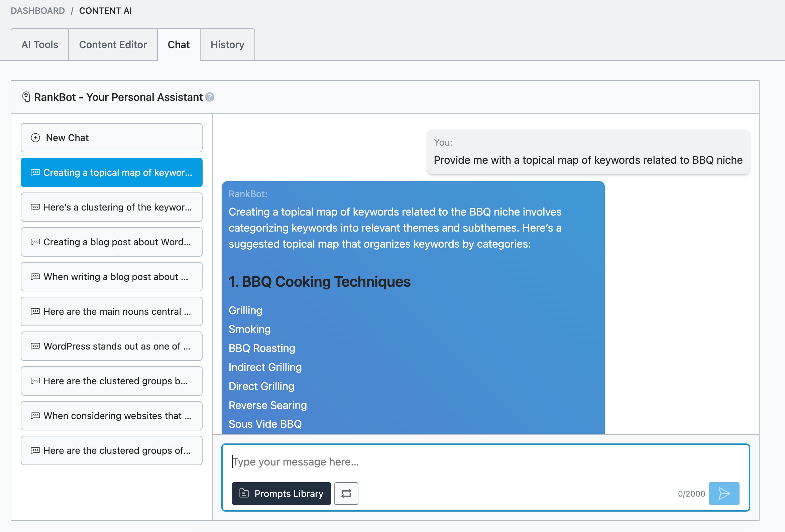Open 'Here's a clustering of the keywor...' chat
Screen dimensions: 785x532
[x=111, y=207]
